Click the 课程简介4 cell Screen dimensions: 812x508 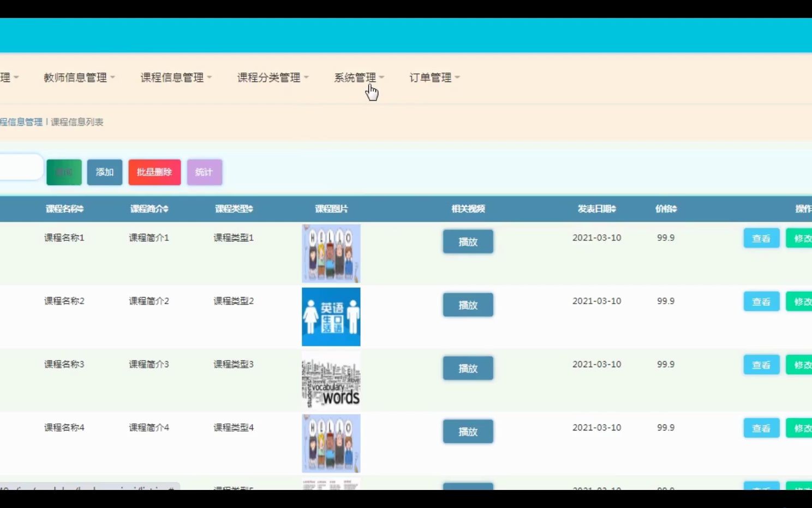(x=149, y=428)
